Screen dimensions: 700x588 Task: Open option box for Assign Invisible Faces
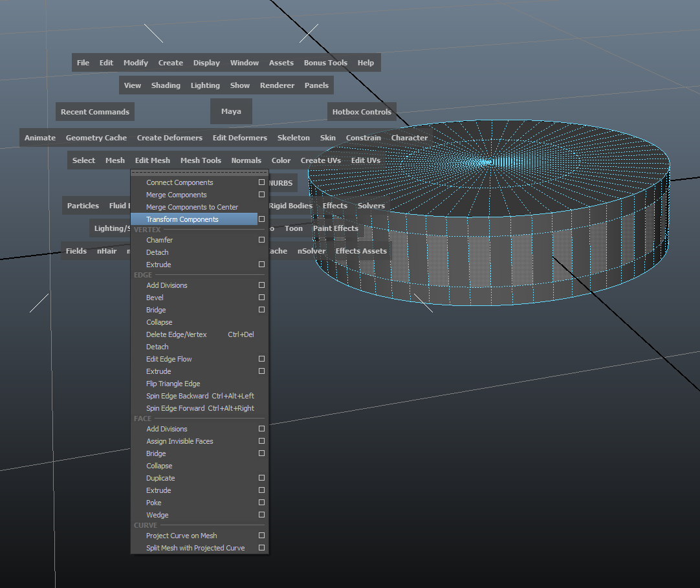point(261,441)
